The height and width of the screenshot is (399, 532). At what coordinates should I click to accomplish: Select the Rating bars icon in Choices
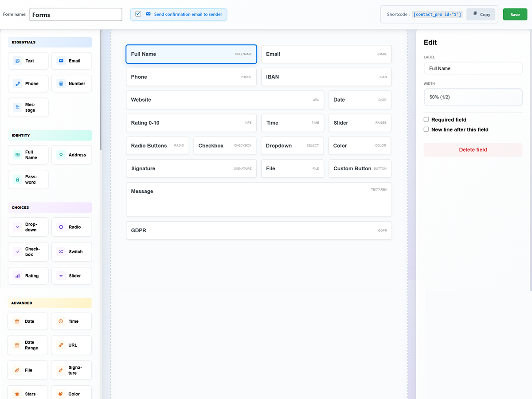click(x=18, y=276)
